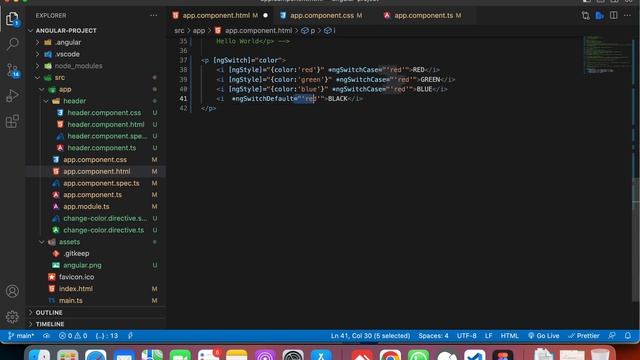Screen dimensions: 640x360
Task: Expand the OUTLINE section
Action: 49,313
